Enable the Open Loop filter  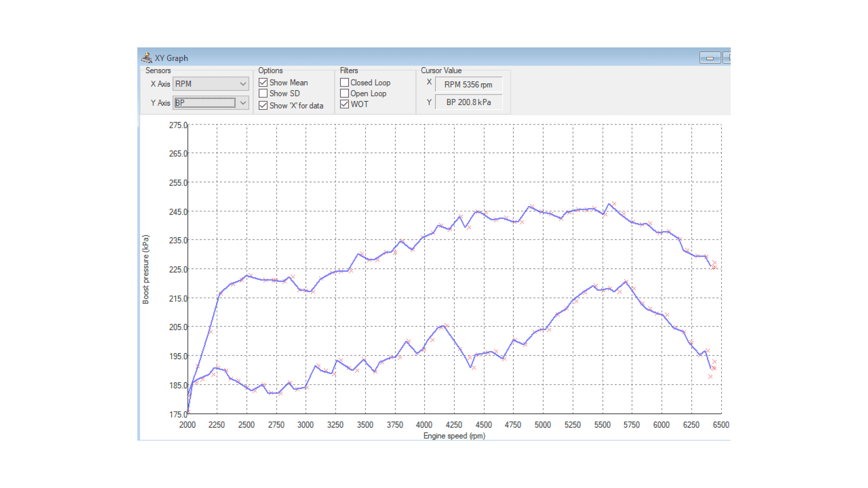[344, 93]
